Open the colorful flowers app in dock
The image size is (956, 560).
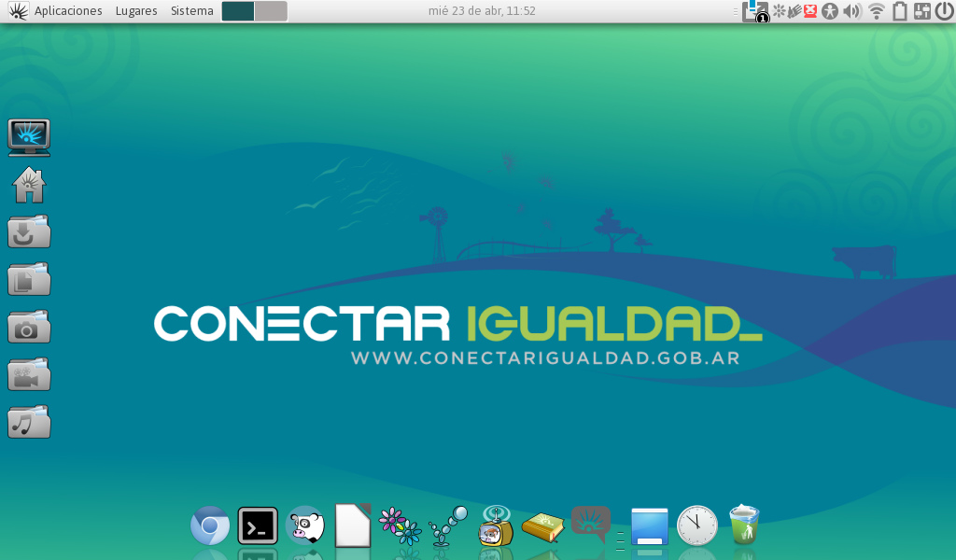click(401, 525)
